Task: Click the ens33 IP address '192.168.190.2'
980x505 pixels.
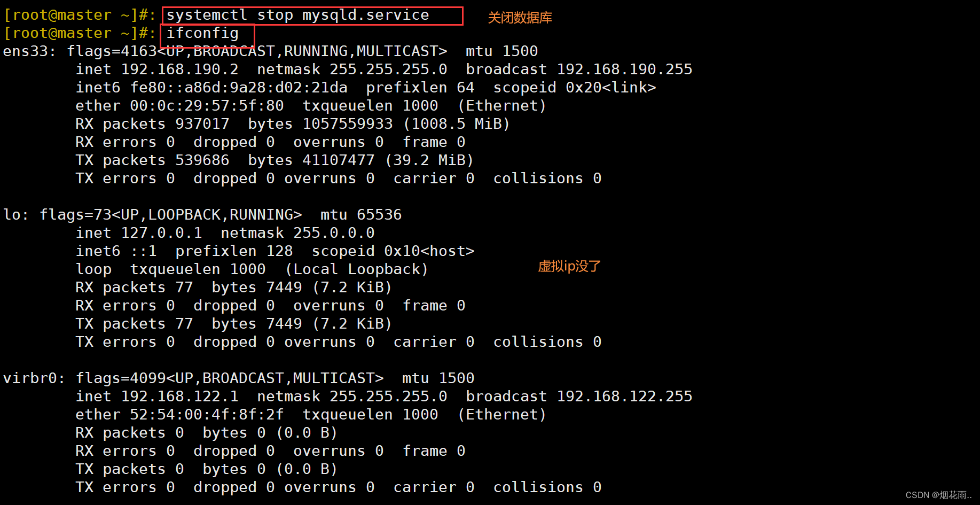Action: (x=180, y=70)
